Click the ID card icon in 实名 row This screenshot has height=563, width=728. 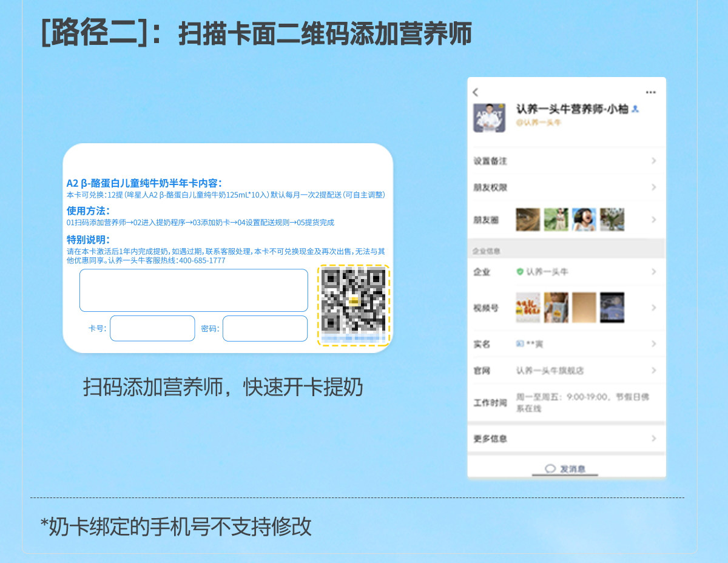tap(520, 344)
